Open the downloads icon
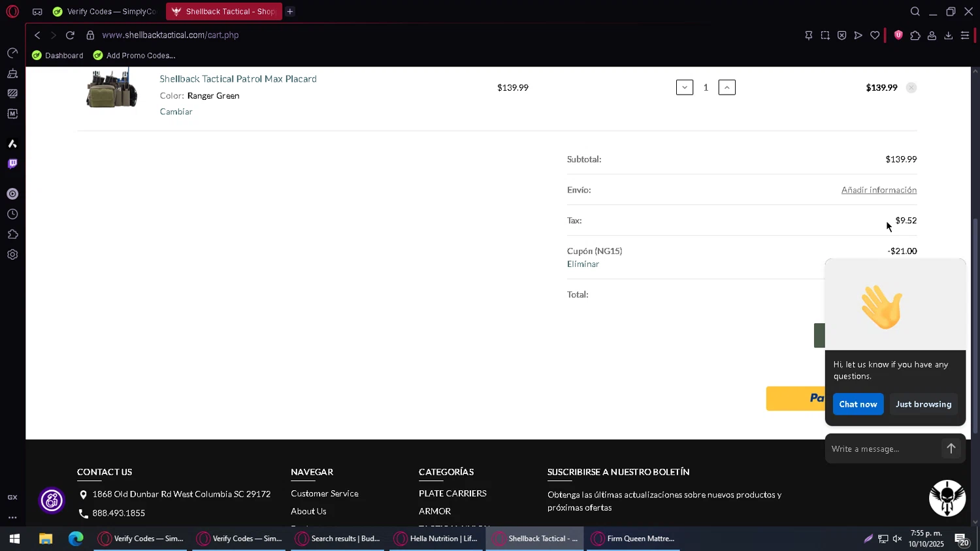Screen dimensions: 980x551 pos(948,35)
